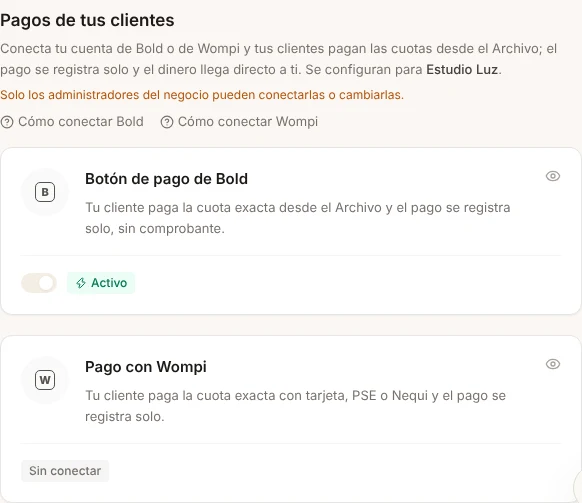Viewport: 582px width, 503px height.
Task: Click the Wompi 'W' logo icon
Action: 45,380
